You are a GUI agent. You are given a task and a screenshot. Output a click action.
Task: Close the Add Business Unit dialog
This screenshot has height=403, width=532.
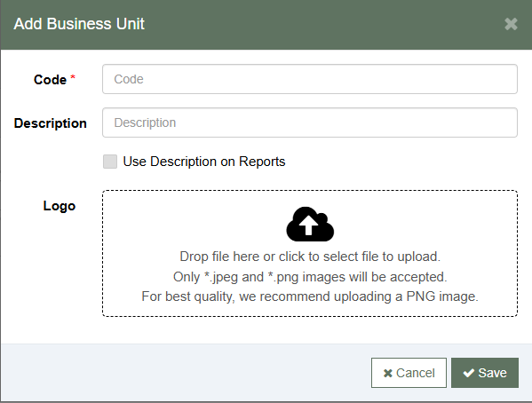pyautogui.click(x=511, y=24)
